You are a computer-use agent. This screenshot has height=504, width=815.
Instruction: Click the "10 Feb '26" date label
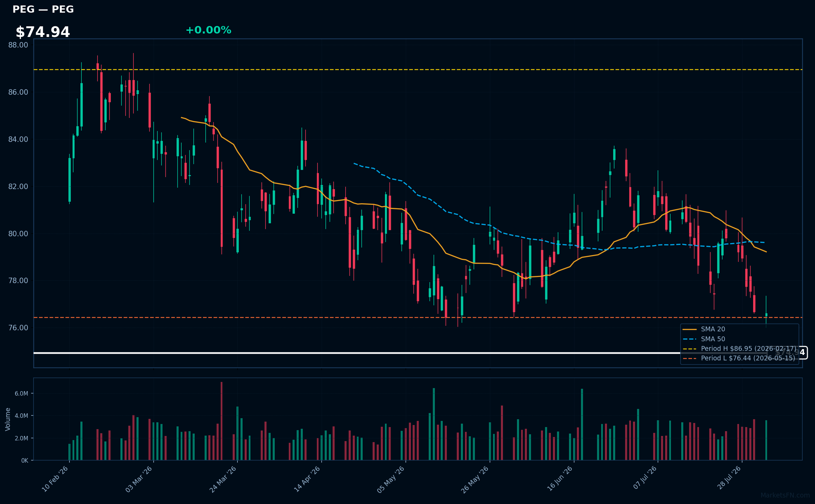[x=55, y=479]
